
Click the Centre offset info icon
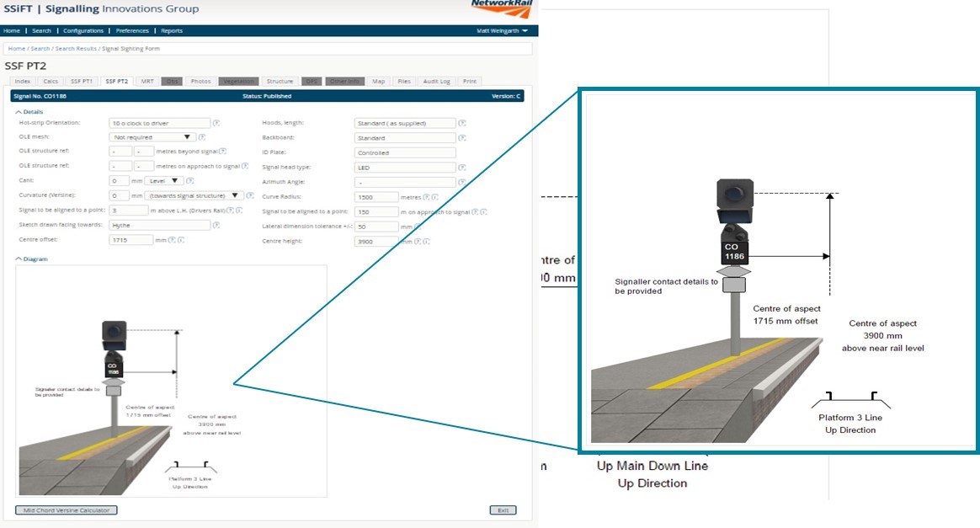181,240
